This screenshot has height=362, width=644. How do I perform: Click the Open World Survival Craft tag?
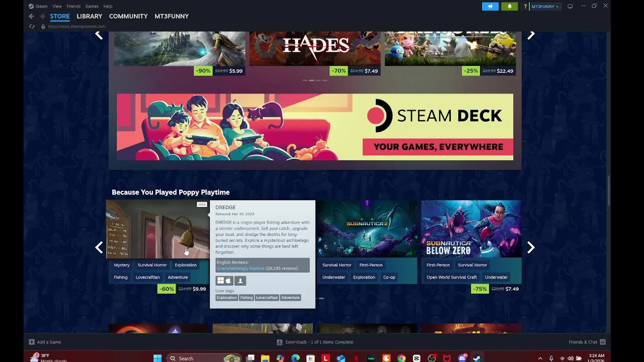point(452,277)
